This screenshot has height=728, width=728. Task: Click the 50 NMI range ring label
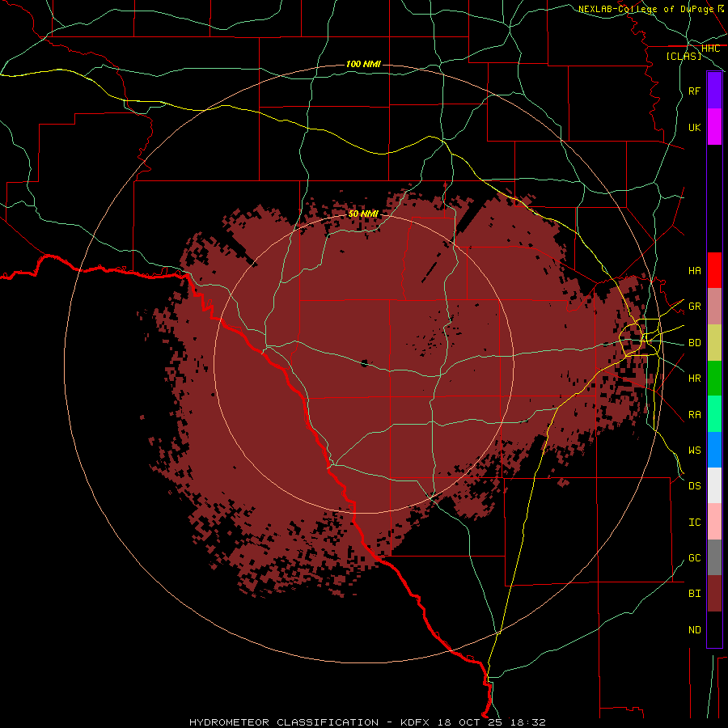click(x=363, y=214)
